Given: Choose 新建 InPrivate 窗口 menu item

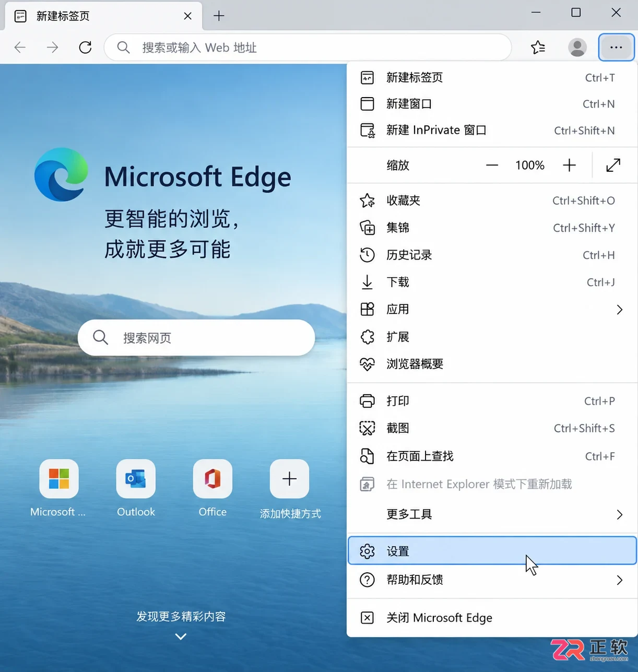Looking at the screenshot, I should click(x=492, y=130).
